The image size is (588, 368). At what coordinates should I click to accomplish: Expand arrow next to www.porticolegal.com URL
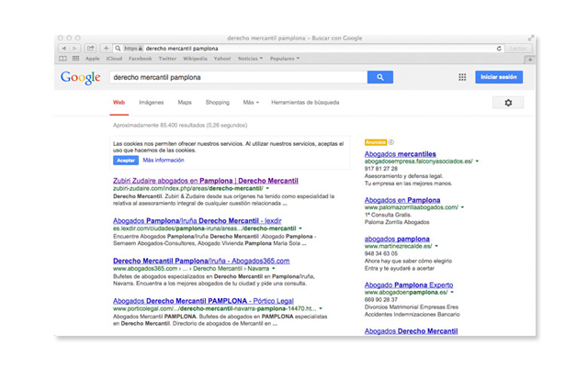321,308
